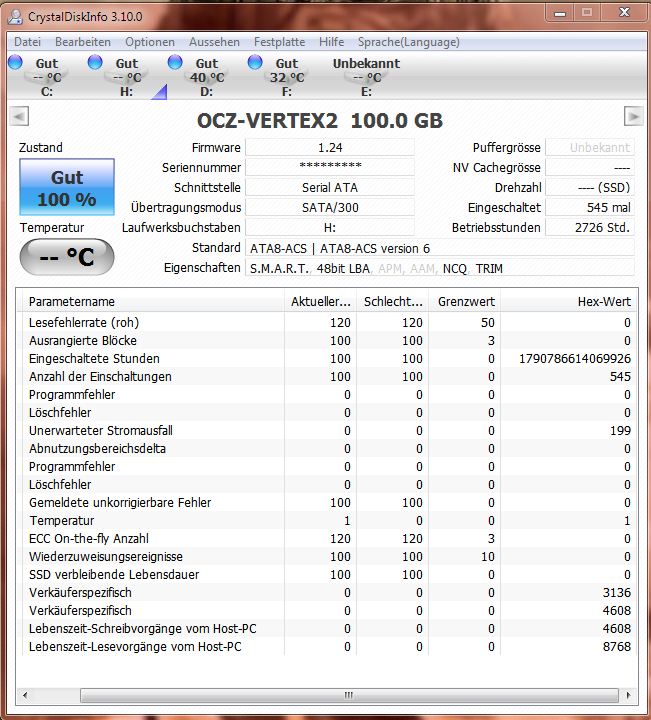Click the blue status orb for drive H:

95,62
